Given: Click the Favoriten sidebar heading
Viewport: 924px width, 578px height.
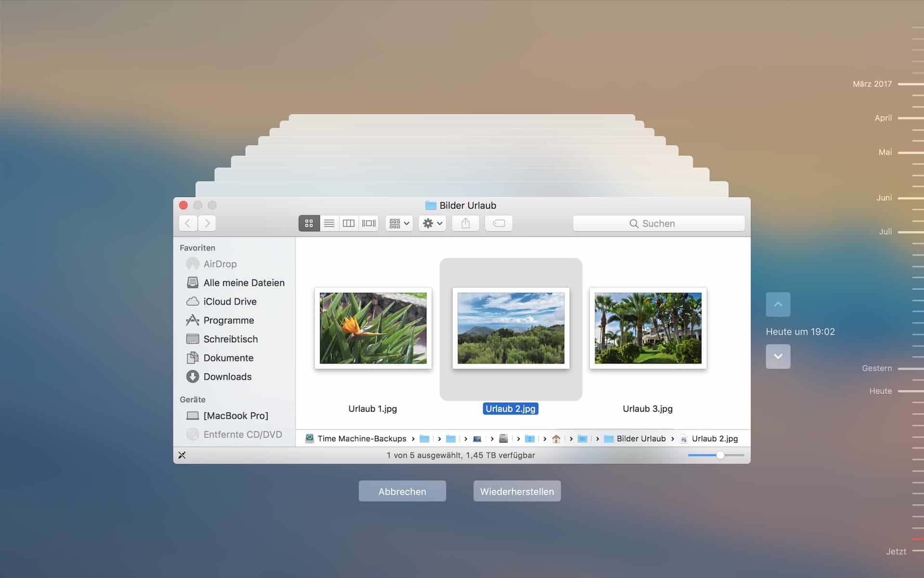Looking at the screenshot, I should click(x=197, y=248).
